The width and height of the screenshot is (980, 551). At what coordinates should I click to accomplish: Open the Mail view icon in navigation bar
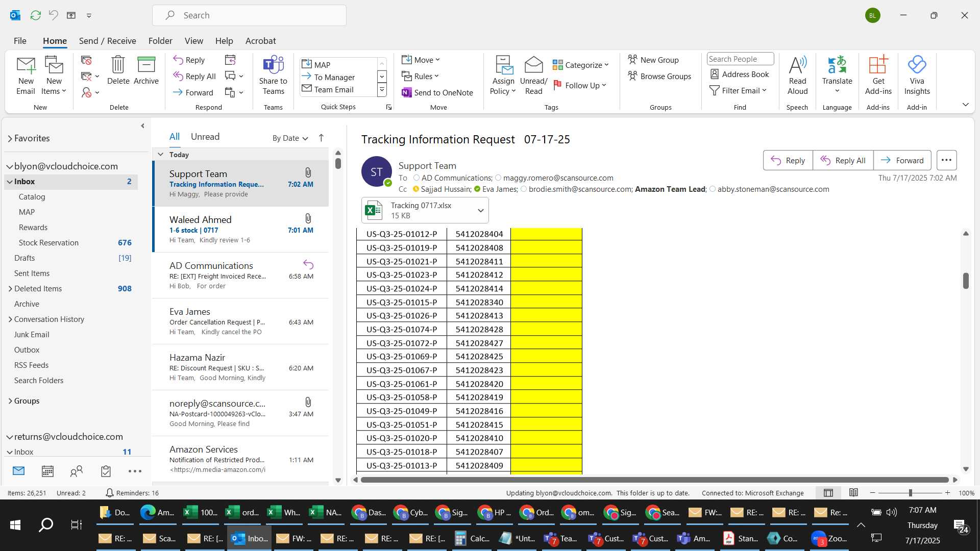[19, 471]
